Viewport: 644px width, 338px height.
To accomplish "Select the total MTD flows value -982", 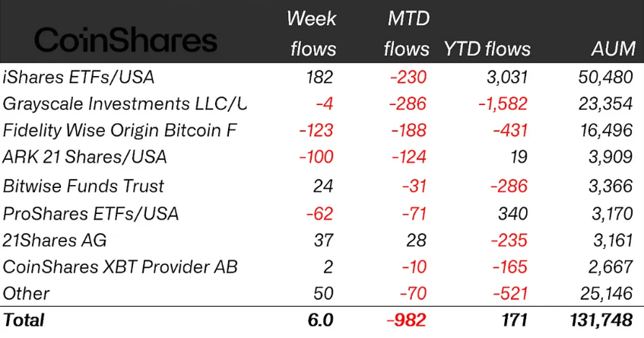I will click(407, 320).
